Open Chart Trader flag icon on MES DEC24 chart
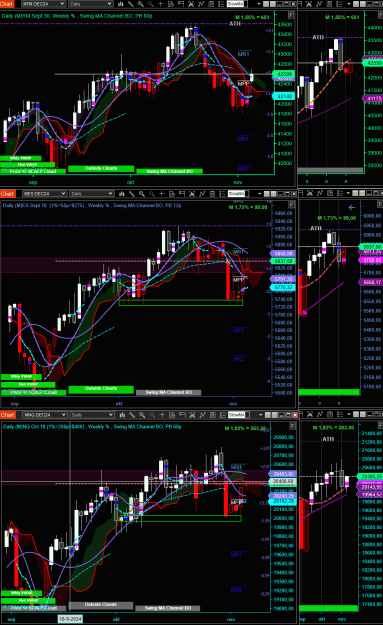The image size is (383, 625). coord(182,194)
